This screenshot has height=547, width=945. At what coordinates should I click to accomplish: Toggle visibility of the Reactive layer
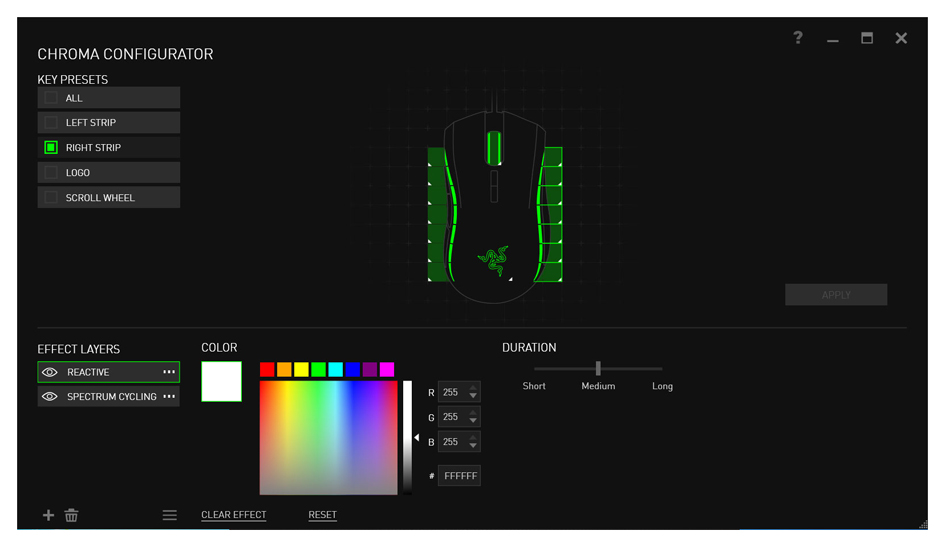pos(50,372)
